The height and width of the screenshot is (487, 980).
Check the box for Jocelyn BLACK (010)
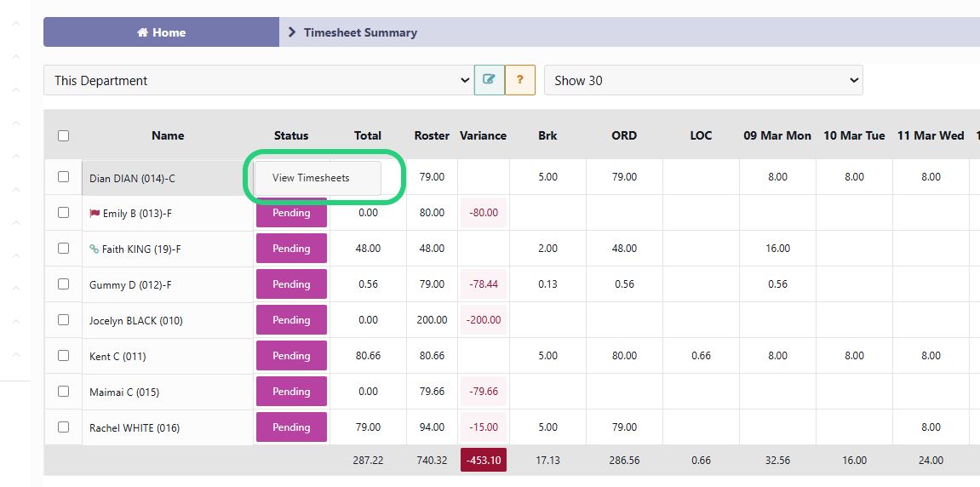tap(63, 319)
